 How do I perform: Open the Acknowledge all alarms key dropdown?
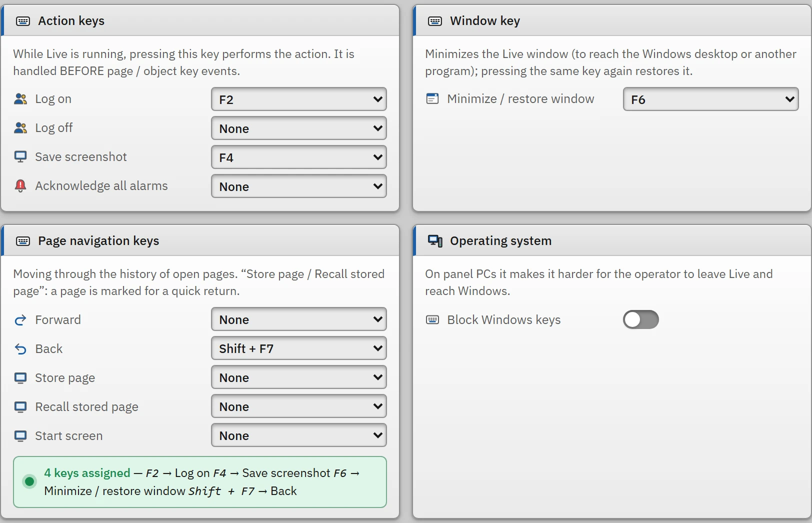(299, 186)
